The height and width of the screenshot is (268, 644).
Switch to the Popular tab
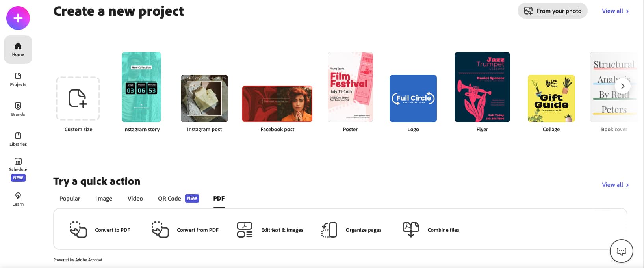tap(70, 199)
